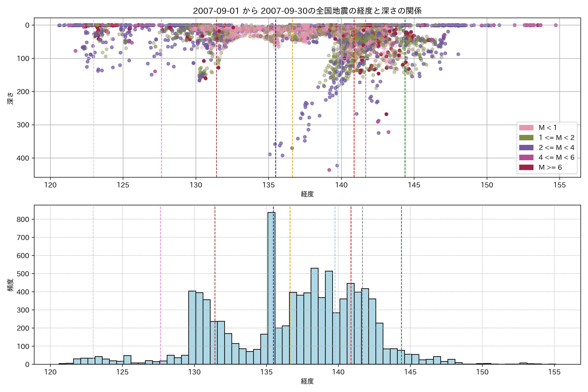Click the deepest magenta point near depth 435

pos(329,170)
